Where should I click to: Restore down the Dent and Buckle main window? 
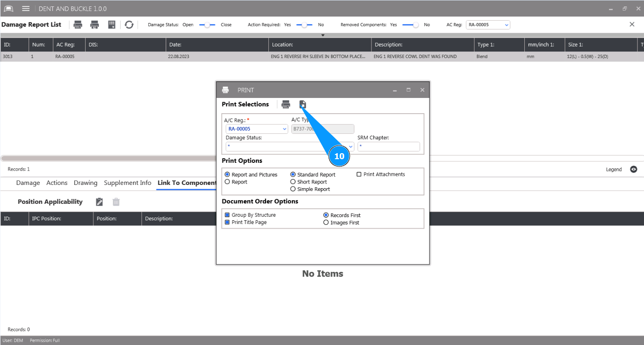pyautogui.click(x=625, y=9)
